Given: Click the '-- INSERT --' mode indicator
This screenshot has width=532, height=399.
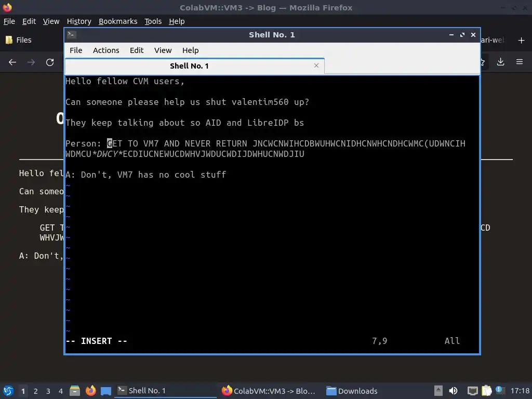Looking at the screenshot, I should click(x=96, y=341).
